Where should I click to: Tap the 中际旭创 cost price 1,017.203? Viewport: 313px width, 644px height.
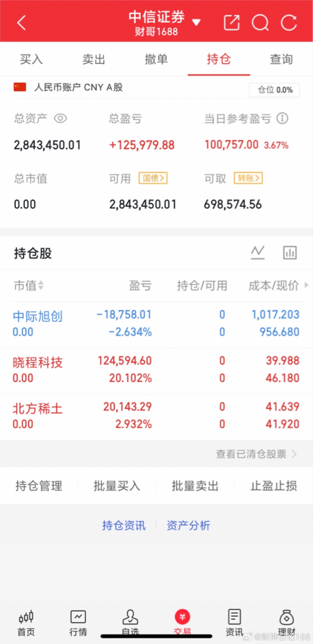click(x=275, y=315)
